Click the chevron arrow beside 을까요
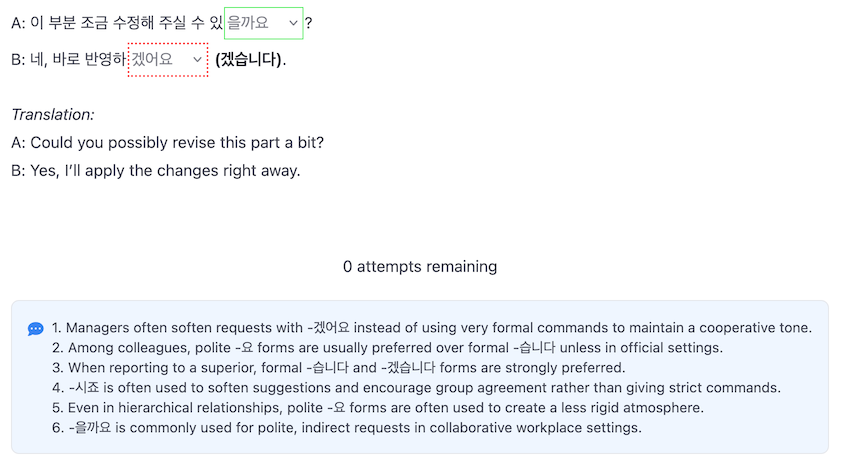The width and height of the screenshot is (842, 464). coord(293,23)
